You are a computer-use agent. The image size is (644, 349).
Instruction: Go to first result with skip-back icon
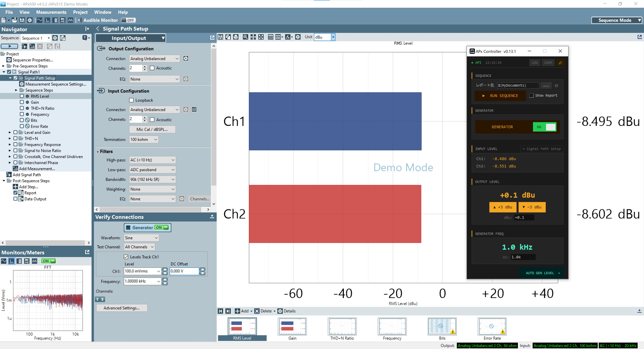(x=220, y=311)
